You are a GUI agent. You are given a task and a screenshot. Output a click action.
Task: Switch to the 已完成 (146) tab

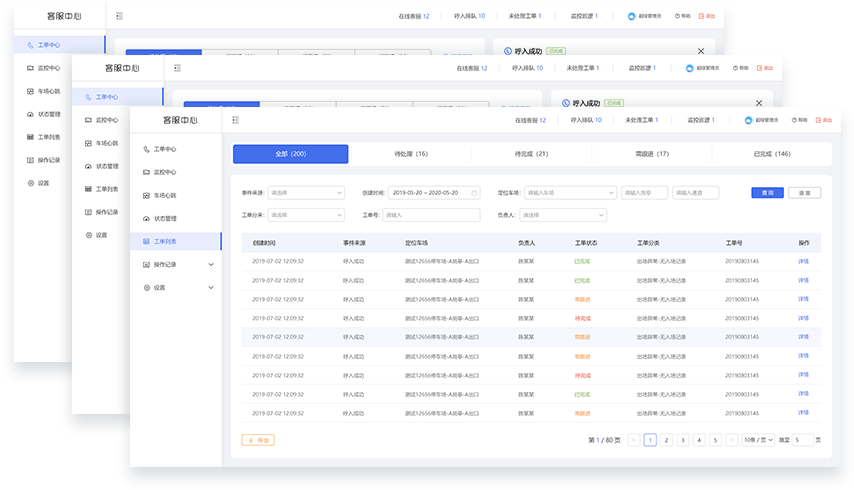771,154
